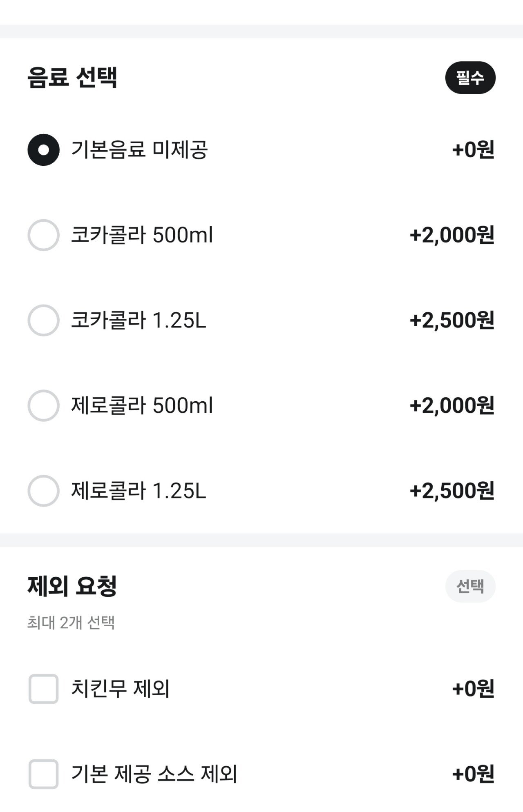The image size is (523, 812).
Task: Check the 치킨무 제외 checkbox
Action: (x=43, y=689)
